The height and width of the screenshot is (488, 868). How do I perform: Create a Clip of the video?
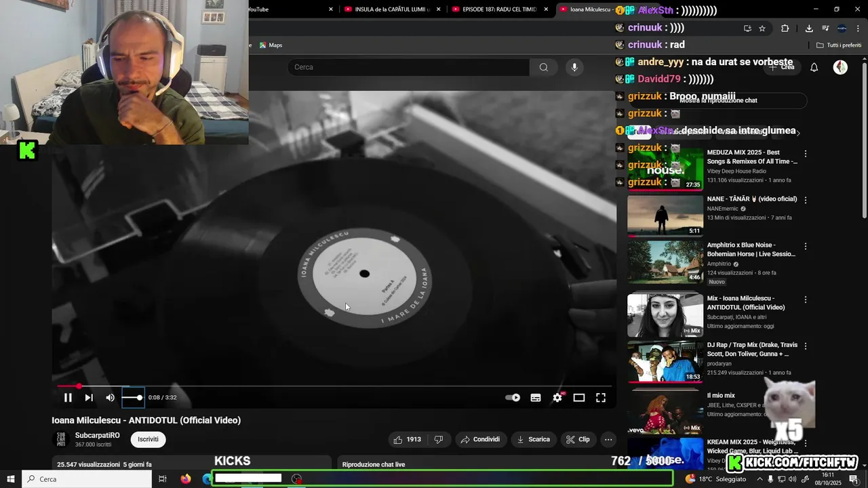point(578,439)
